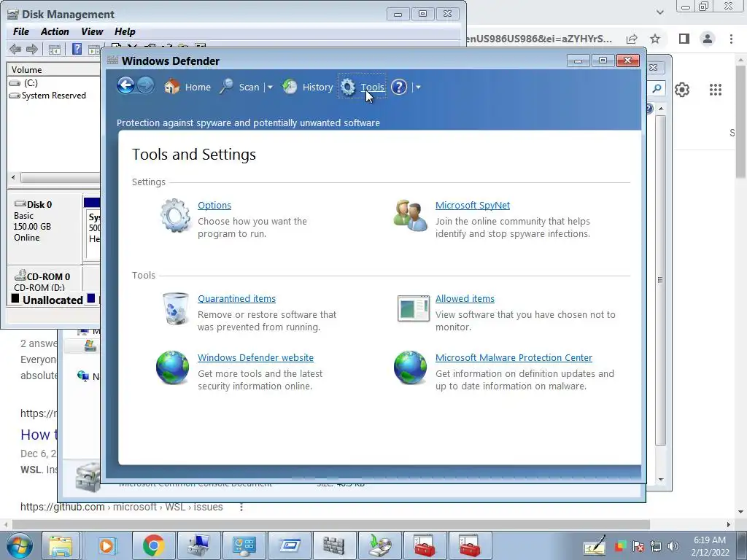Image resolution: width=747 pixels, height=560 pixels.
Task: Open Windows Defender website link
Action: coord(256,357)
